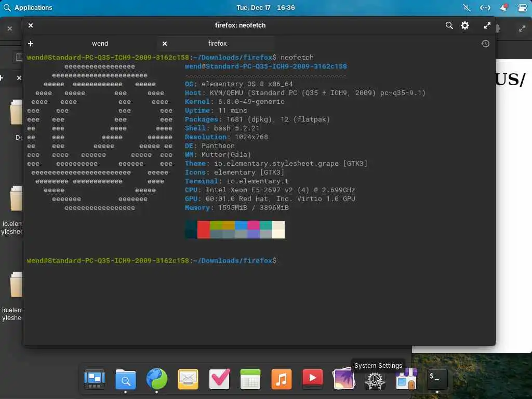Click the terminal tab history icon
The image size is (532, 399).
(x=485, y=44)
